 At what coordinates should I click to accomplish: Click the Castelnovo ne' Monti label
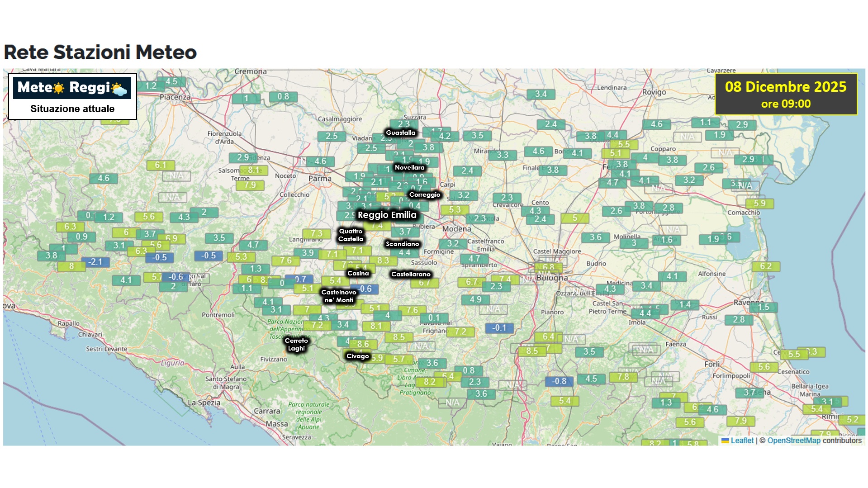(339, 296)
